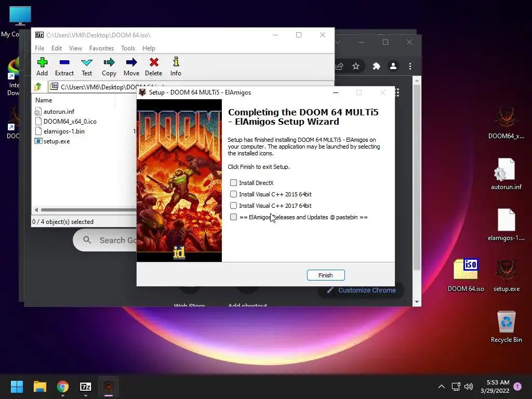Select DOOM 64.iso desktop icon

466,275
